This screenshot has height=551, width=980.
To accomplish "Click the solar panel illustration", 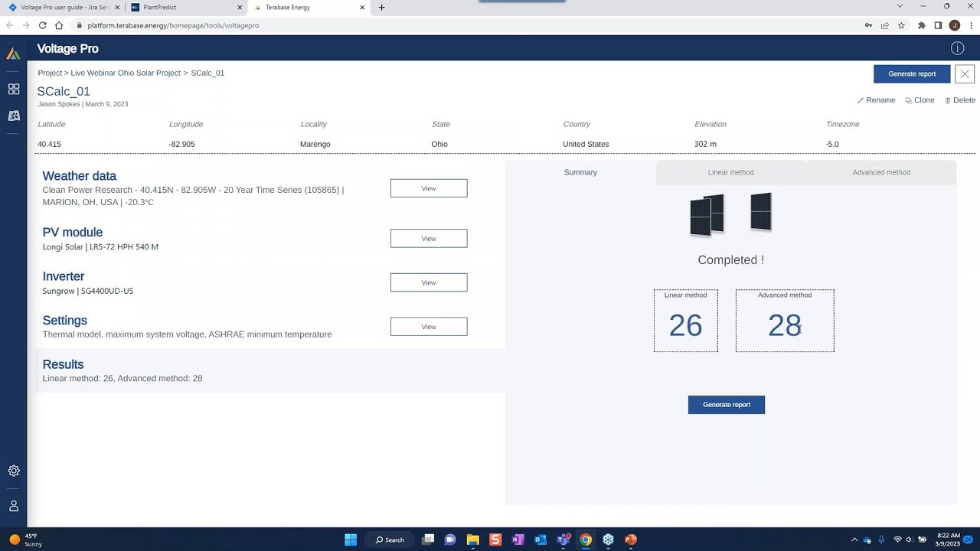I will pyautogui.click(x=730, y=214).
